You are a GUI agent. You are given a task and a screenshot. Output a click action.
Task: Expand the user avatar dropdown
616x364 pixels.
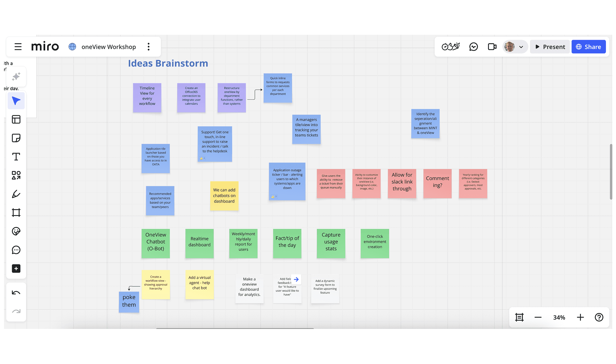(x=521, y=47)
